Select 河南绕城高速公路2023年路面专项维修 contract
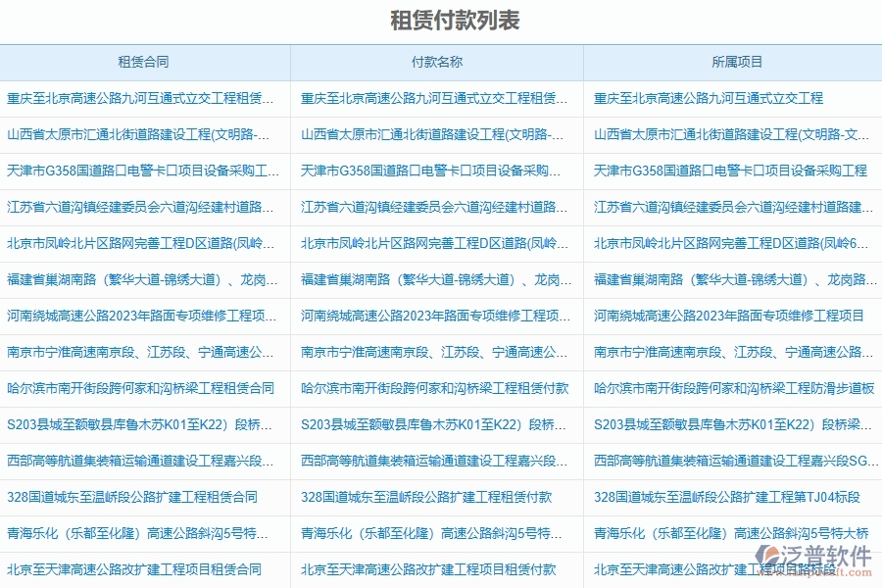This screenshot has width=882, height=588. 138,317
